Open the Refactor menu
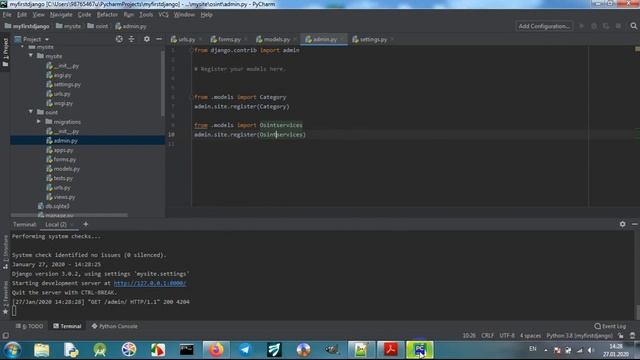 107,15
